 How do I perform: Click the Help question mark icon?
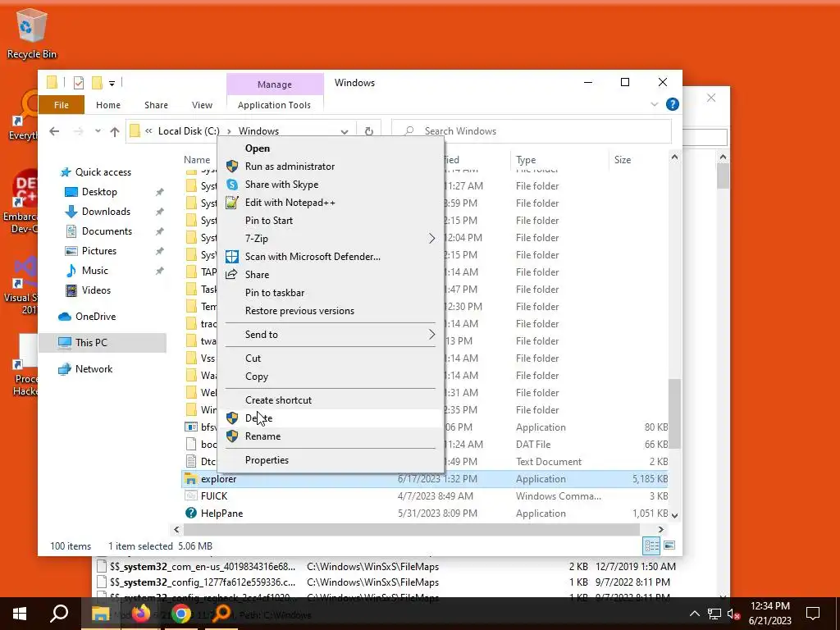673,104
